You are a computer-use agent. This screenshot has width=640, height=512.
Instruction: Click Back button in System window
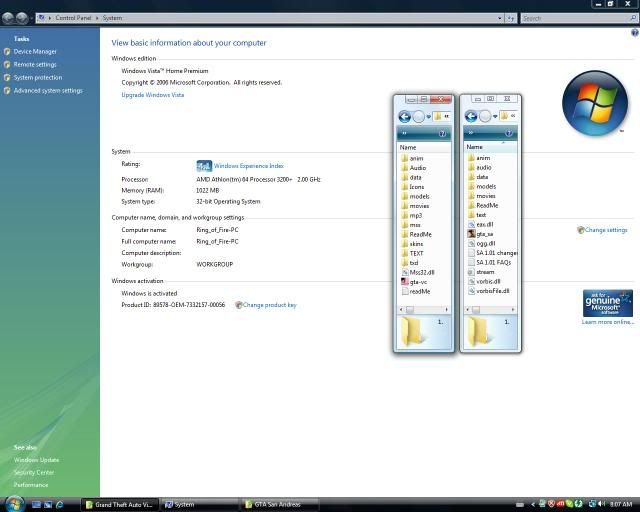(x=8, y=18)
